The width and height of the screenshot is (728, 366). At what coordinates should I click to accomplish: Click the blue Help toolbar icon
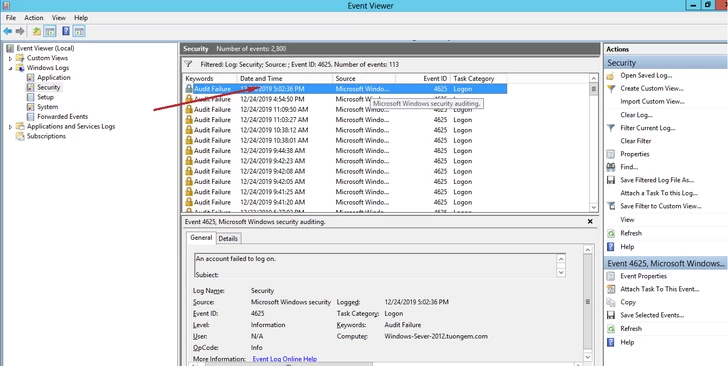click(65, 31)
